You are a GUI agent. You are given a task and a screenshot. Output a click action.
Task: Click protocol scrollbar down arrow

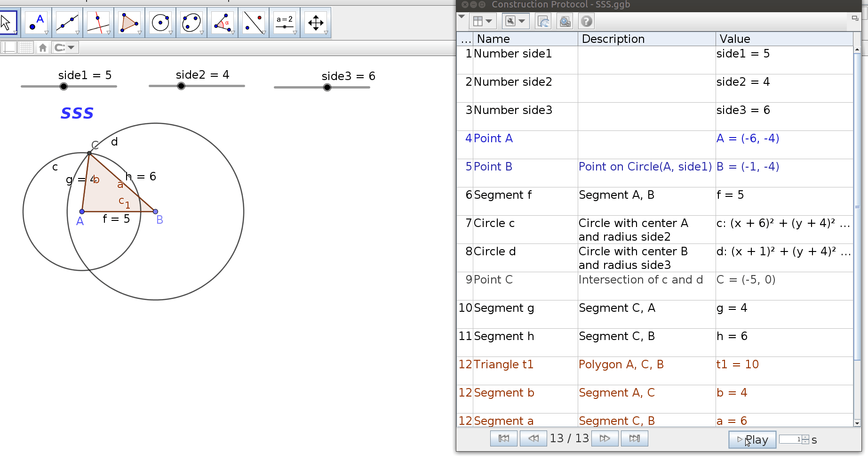click(857, 423)
